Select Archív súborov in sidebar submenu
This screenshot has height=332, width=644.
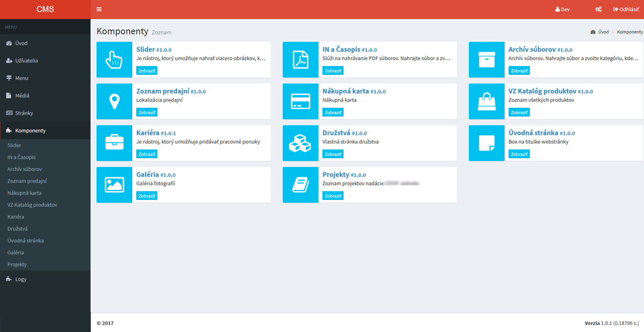24,169
